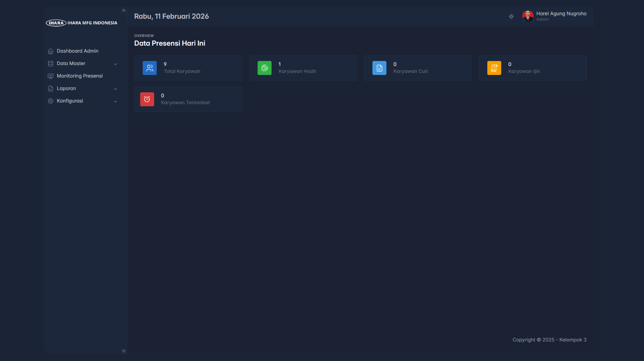Click the Karyawan Cuti label
Screen dimensions: 644x361
tap(410, 72)
